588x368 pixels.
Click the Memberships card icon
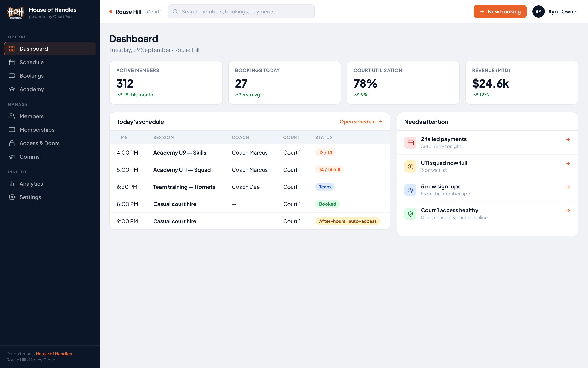point(12,129)
